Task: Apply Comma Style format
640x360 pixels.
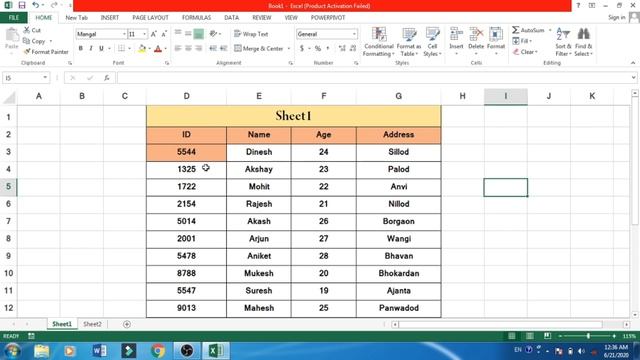Action: (x=328, y=49)
